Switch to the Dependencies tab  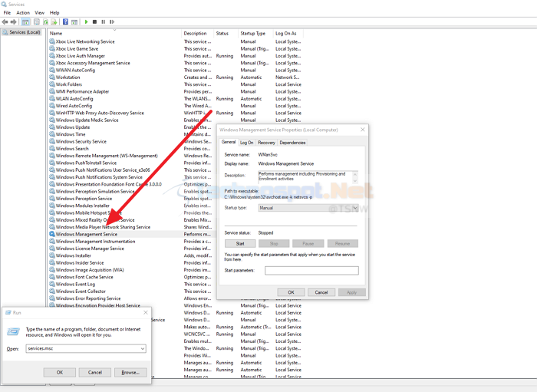tap(292, 143)
